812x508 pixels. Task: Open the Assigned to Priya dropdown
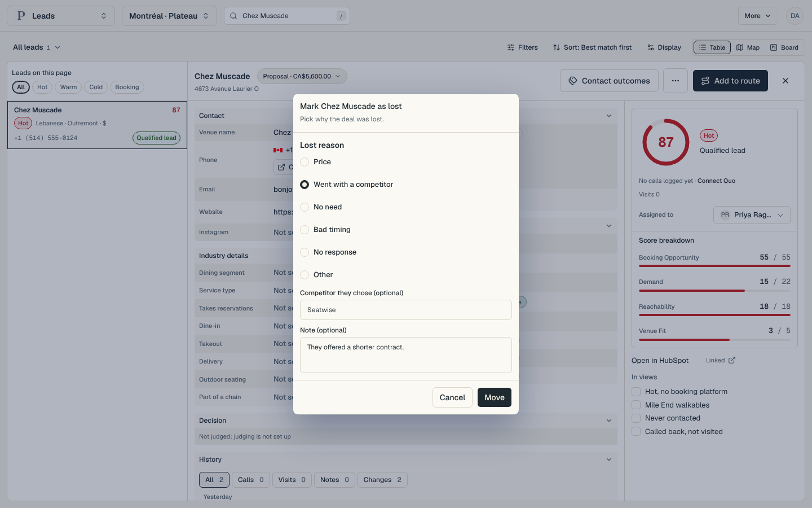click(x=752, y=215)
